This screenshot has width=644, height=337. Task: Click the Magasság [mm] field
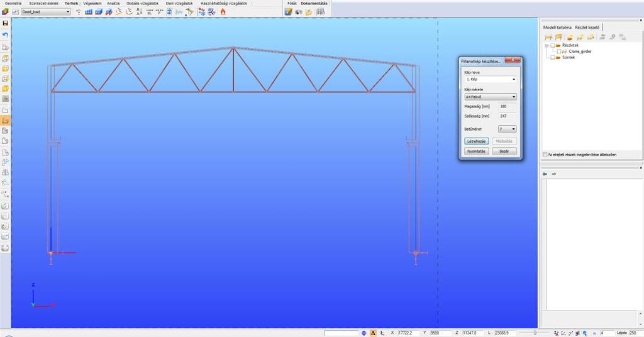click(x=508, y=106)
